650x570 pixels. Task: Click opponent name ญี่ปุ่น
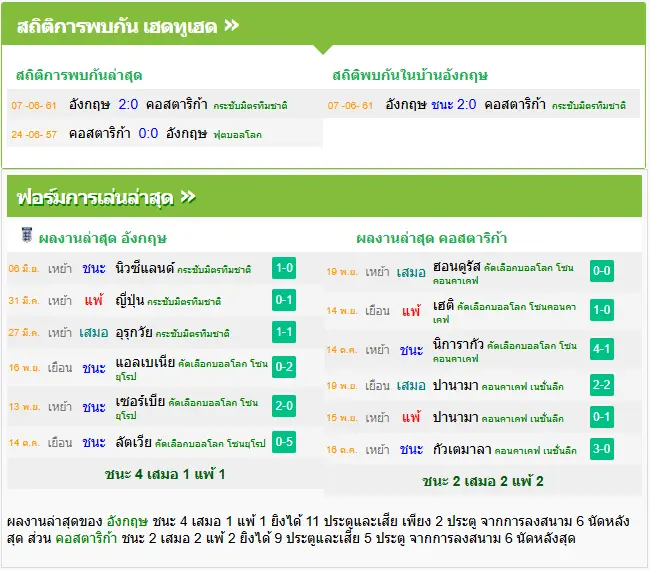coord(130,300)
